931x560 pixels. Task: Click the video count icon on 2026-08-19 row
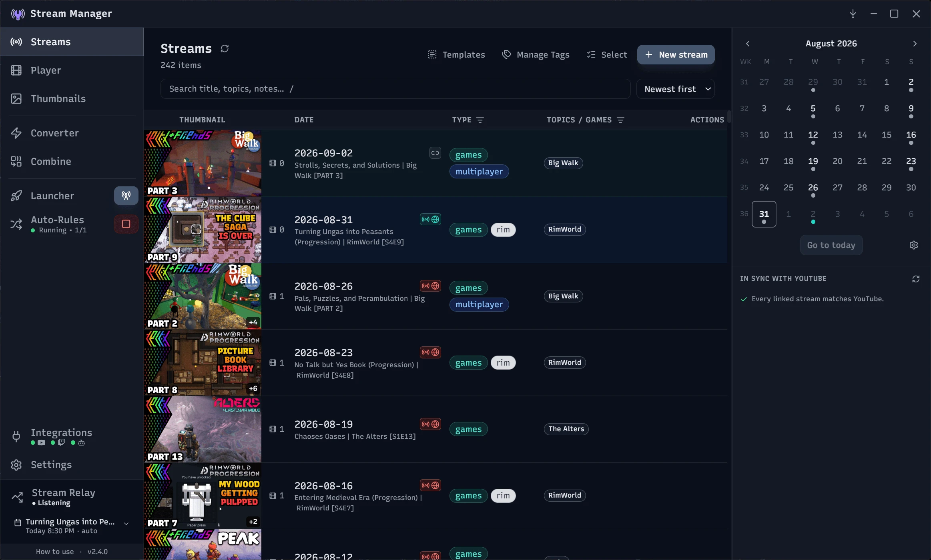pos(273,429)
